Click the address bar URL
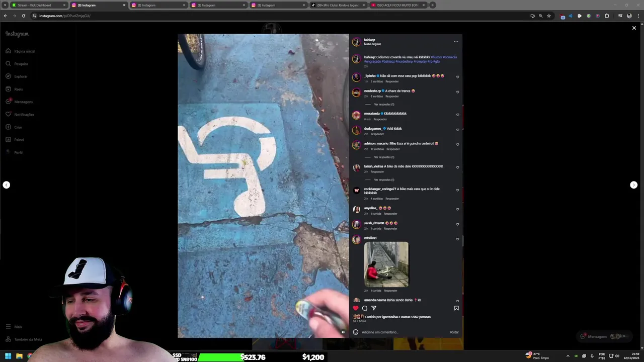 [x=65, y=16]
